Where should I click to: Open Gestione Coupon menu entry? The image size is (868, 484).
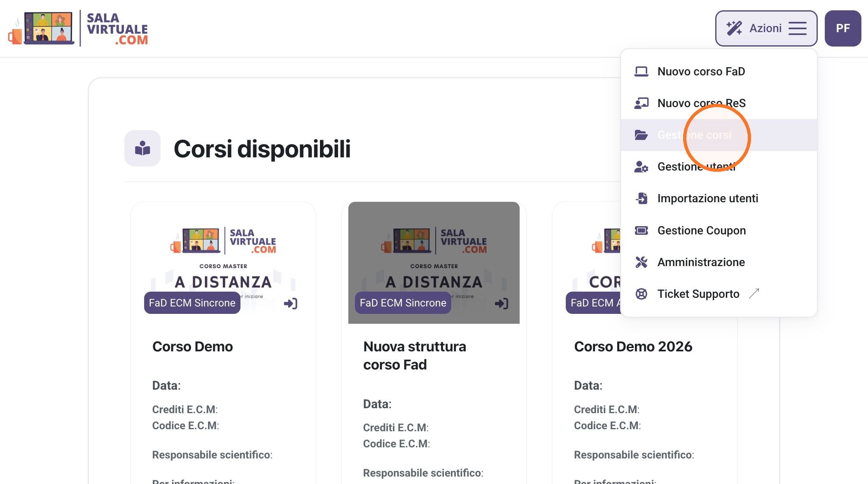pos(719,230)
